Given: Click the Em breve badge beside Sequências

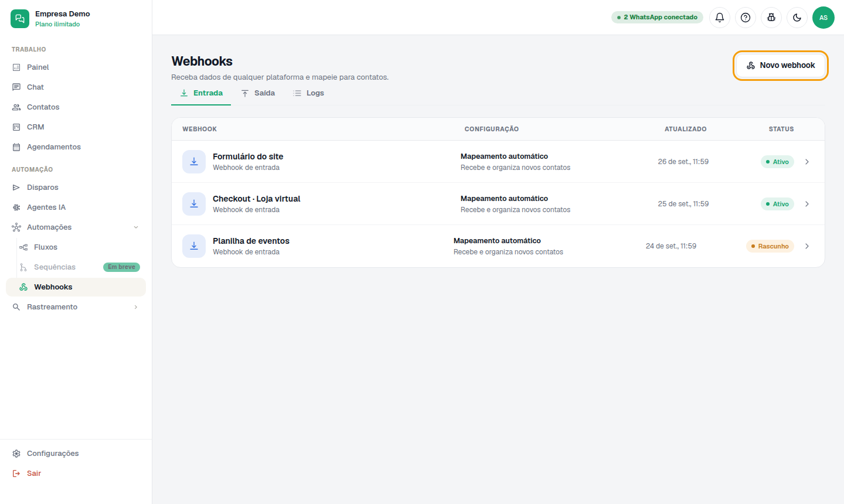Looking at the screenshot, I should [x=121, y=267].
